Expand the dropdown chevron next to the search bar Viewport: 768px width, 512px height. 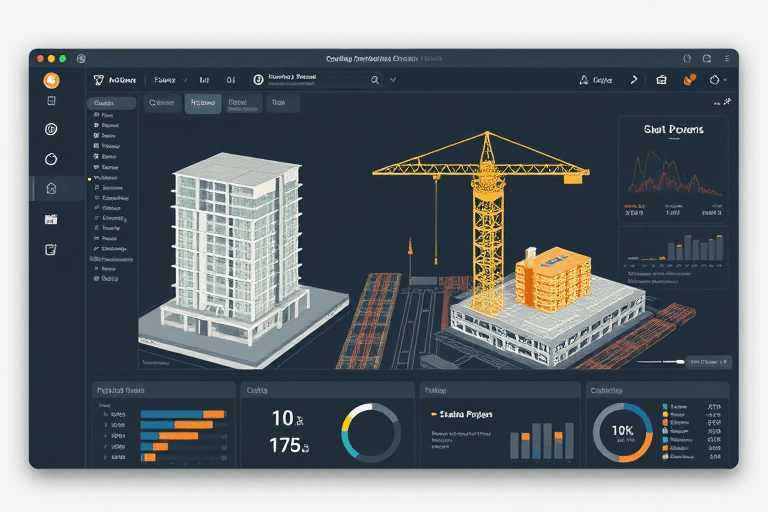tap(393, 80)
